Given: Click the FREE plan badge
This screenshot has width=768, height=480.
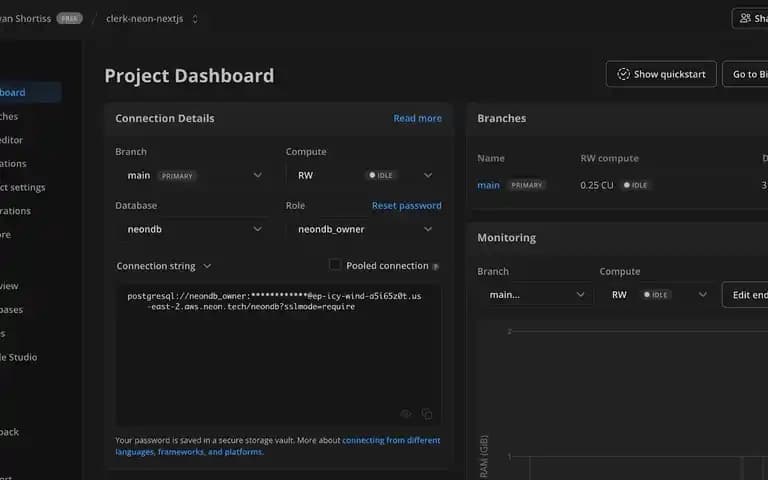Looking at the screenshot, I should pos(69,19).
